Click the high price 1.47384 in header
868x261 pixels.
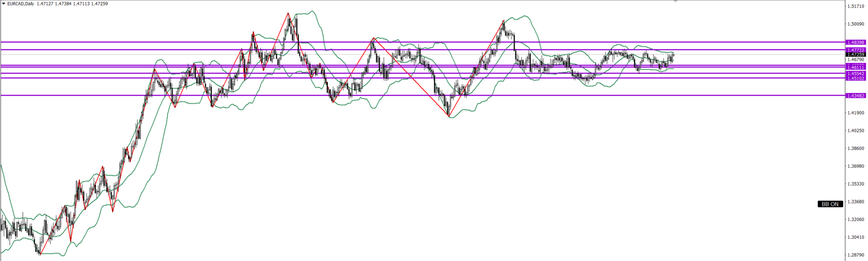point(63,4)
